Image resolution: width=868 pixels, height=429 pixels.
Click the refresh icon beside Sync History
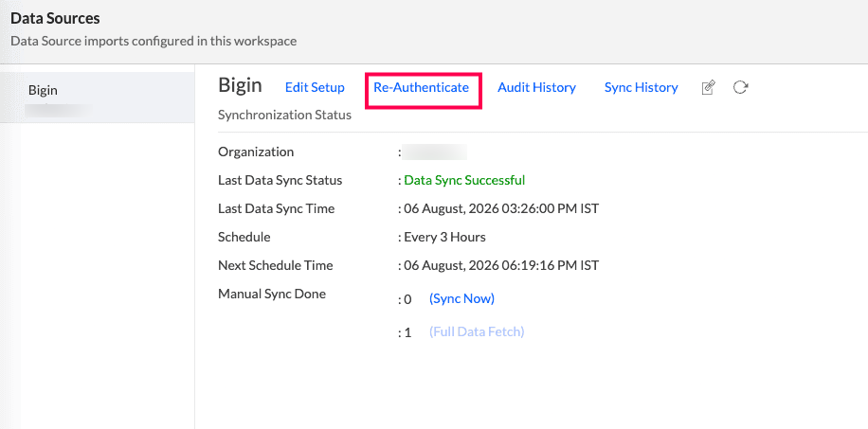point(741,87)
